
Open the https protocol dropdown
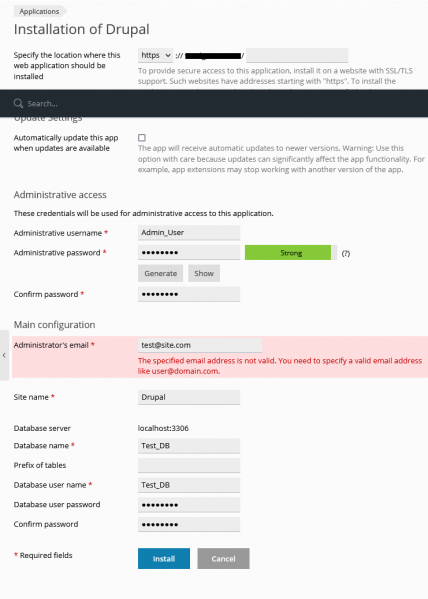pyautogui.click(x=156, y=55)
